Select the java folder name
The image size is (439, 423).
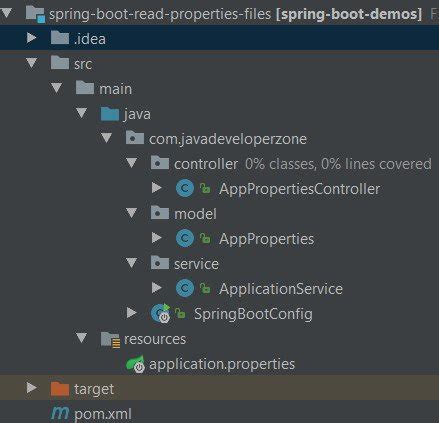click(x=137, y=114)
